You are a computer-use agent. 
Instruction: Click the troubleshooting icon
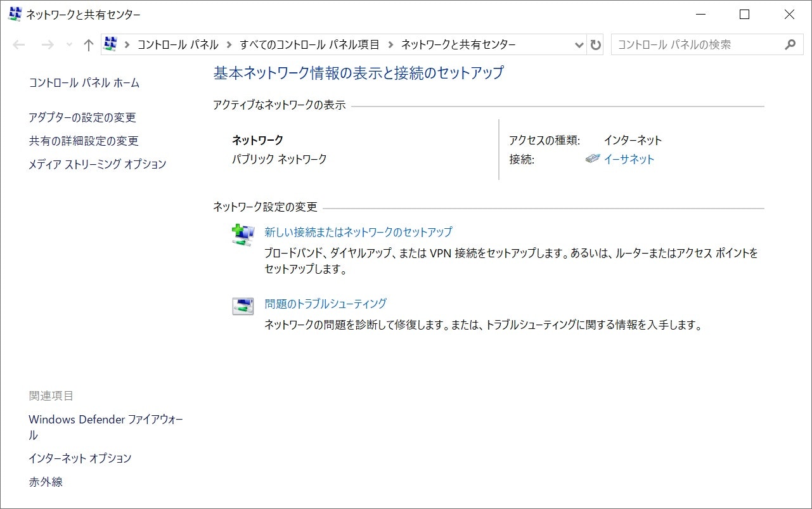(243, 306)
